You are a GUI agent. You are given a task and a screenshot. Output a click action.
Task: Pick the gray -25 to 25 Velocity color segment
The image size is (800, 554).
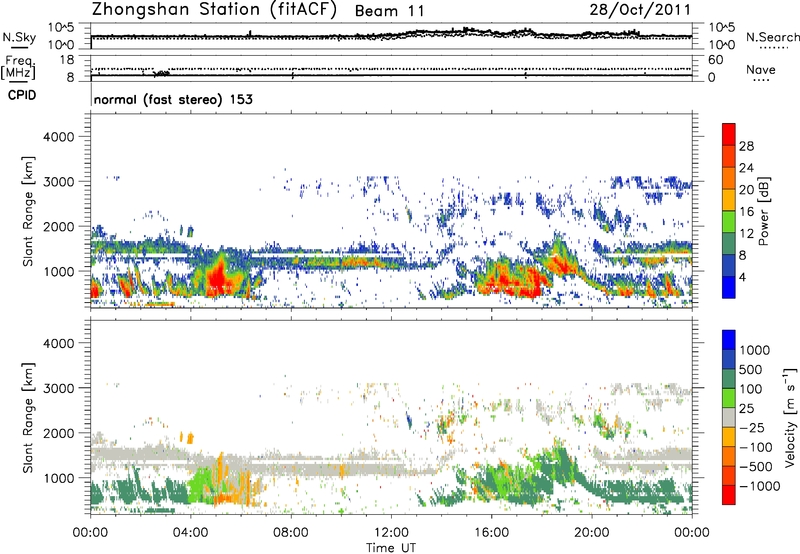tap(729, 417)
